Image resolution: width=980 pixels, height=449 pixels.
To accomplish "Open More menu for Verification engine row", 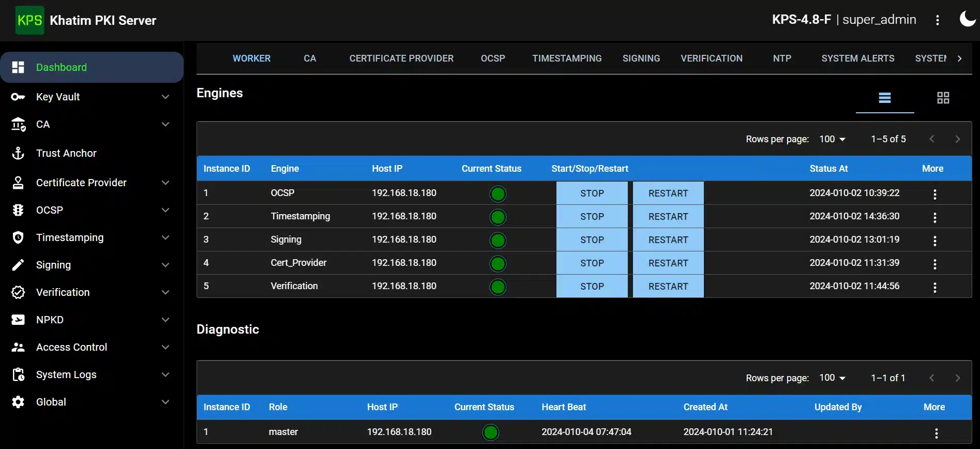I will coord(934,287).
